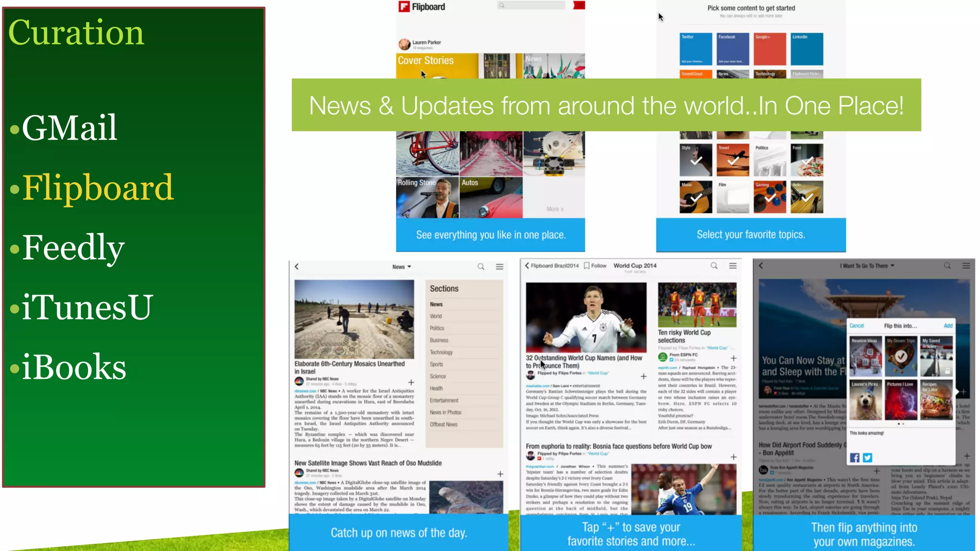Viewport: 980px width, 551px height.
Task: Toggle the Travel topic tile
Action: coord(733,160)
